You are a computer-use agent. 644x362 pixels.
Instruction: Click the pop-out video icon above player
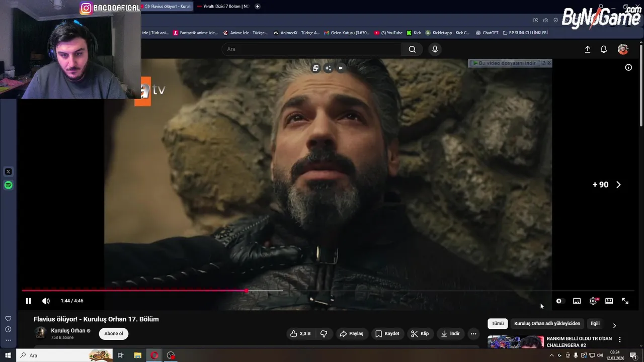click(315, 68)
